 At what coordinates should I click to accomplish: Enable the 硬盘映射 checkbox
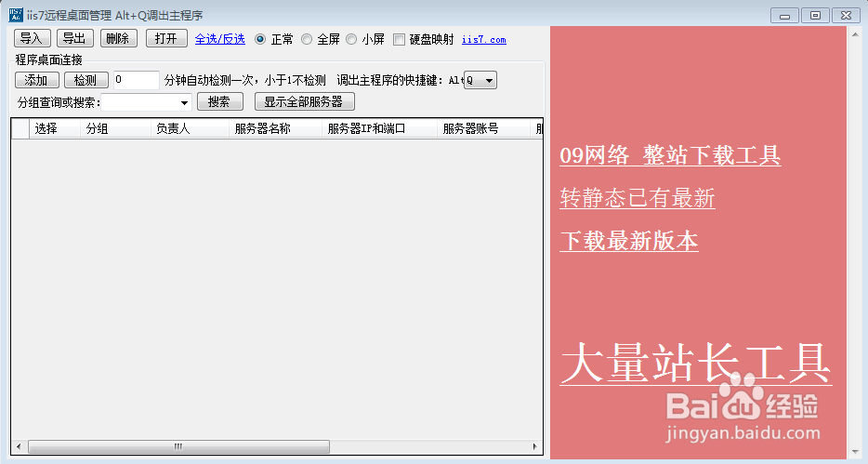[x=399, y=39]
